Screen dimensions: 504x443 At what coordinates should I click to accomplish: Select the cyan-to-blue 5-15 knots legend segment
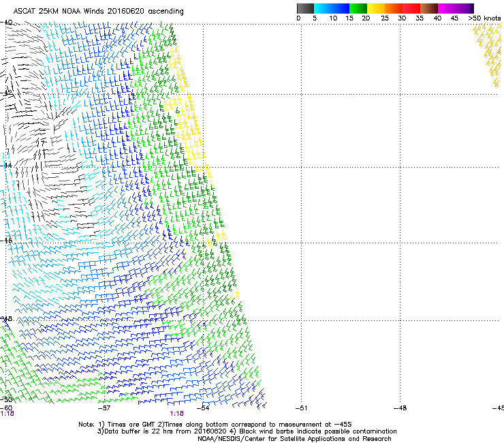point(332,9)
